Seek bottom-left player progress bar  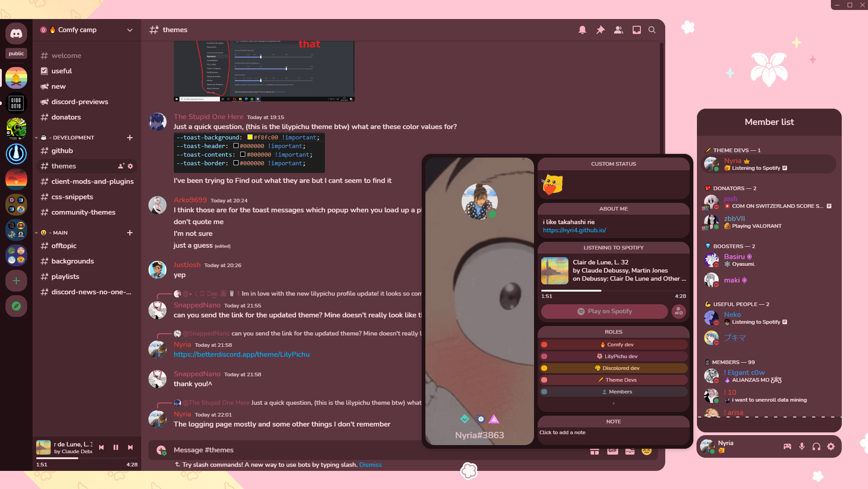point(87,458)
